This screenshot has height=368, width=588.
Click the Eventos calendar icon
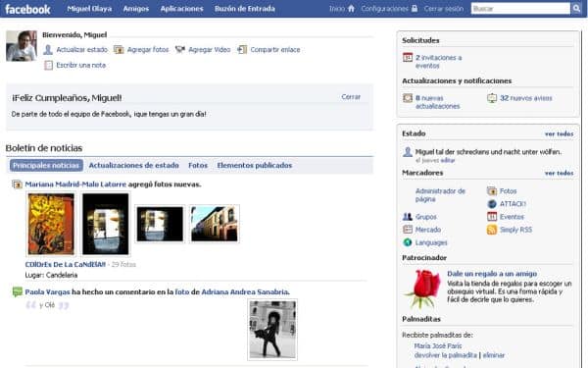[492, 217]
